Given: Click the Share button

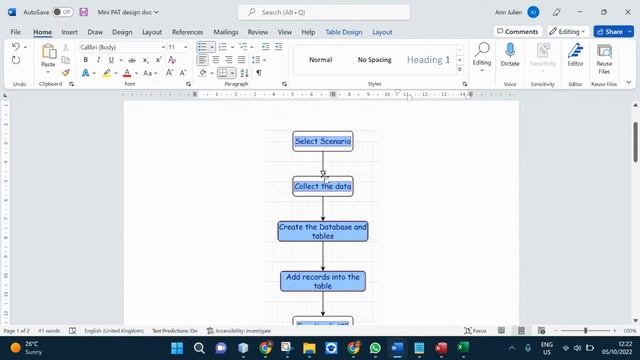Looking at the screenshot, I should click(610, 31).
